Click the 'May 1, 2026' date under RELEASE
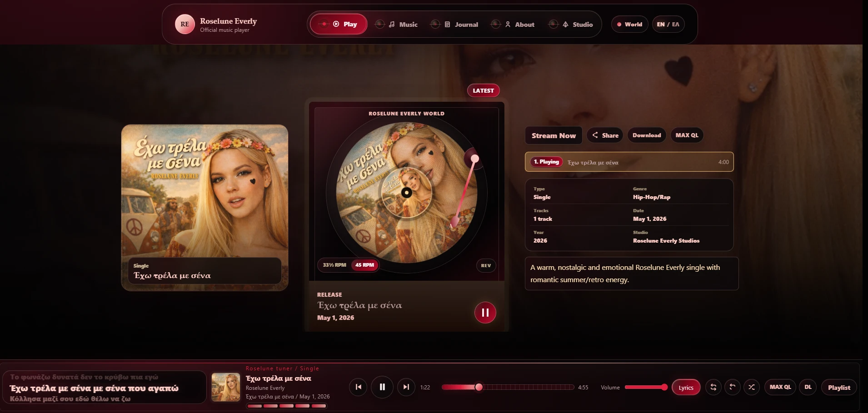The width and height of the screenshot is (868, 413). pyautogui.click(x=335, y=318)
